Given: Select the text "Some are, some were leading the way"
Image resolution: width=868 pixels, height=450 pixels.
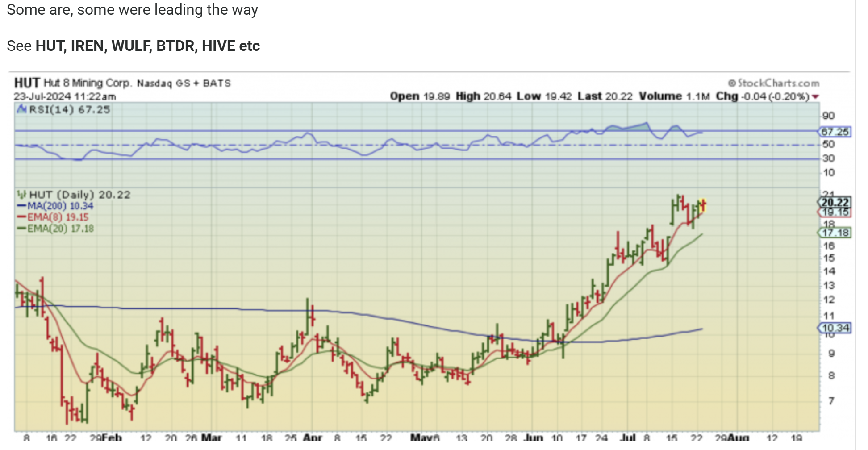Looking at the screenshot, I should tap(132, 10).
